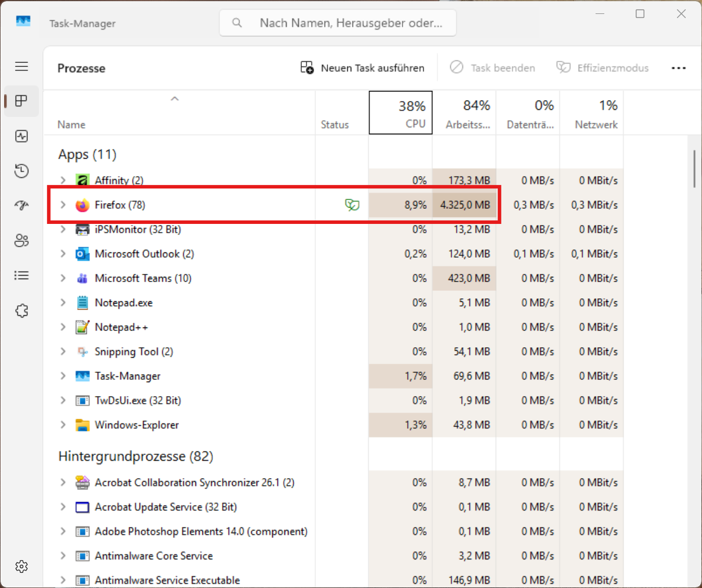Click the Hintergrundprozesse (82) group heading

pyautogui.click(x=136, y=456)
